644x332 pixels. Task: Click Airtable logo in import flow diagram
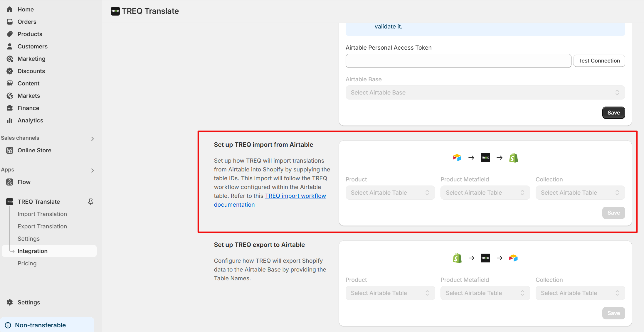click(x=457, y=158)
